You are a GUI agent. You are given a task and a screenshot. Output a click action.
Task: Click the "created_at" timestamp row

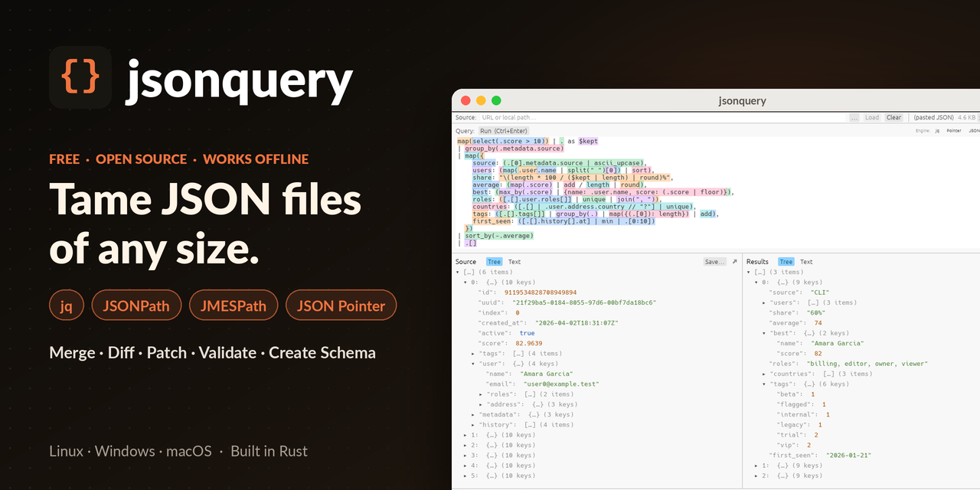547,323
